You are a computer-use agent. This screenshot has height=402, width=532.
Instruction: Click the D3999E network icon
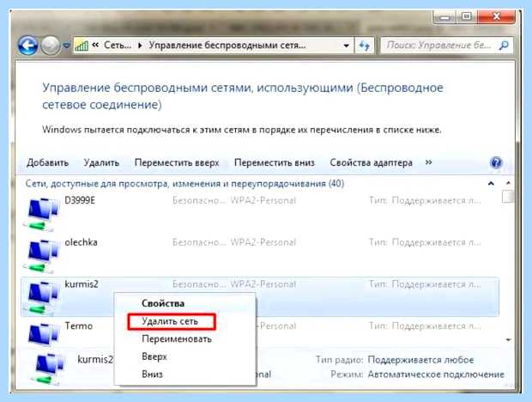pos(42,214)
